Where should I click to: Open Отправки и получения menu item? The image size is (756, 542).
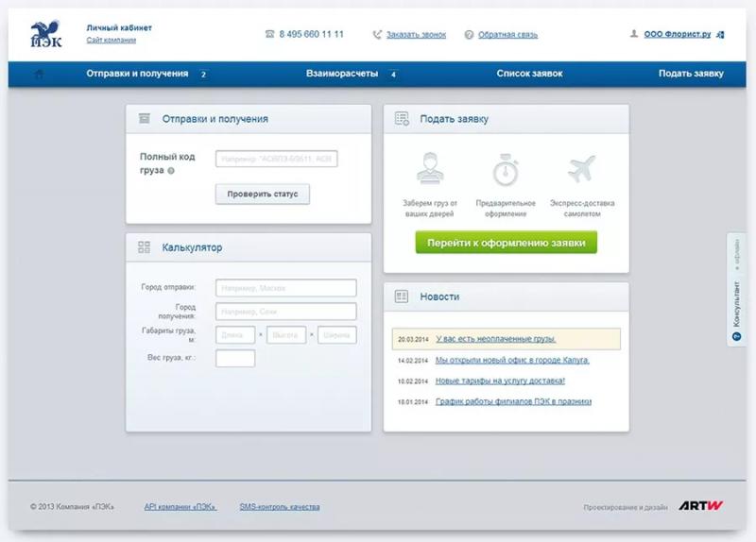[137, 74]
